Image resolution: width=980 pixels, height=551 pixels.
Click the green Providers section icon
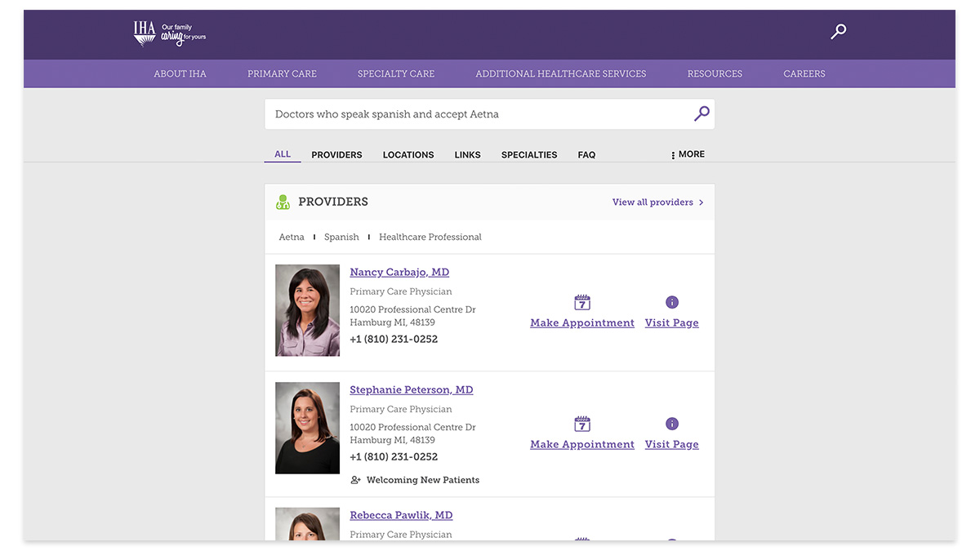pyautogui.click(x=283, y=202)
